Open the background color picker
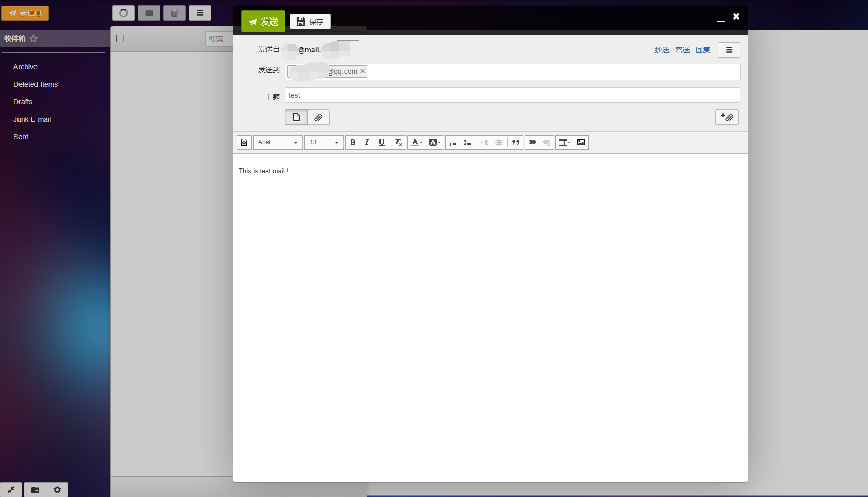868x497 pixels. tap(435, 142)
